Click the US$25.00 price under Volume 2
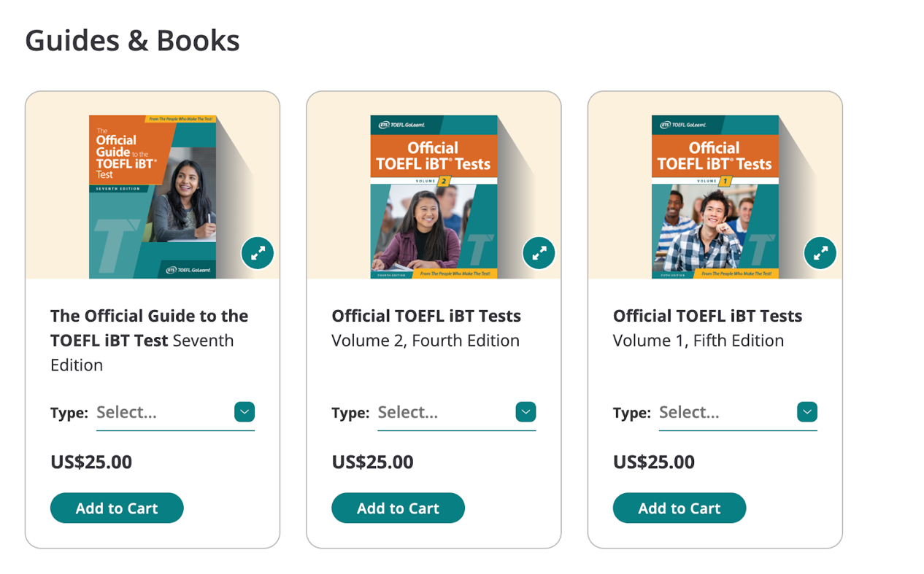 tap(372, 462)
